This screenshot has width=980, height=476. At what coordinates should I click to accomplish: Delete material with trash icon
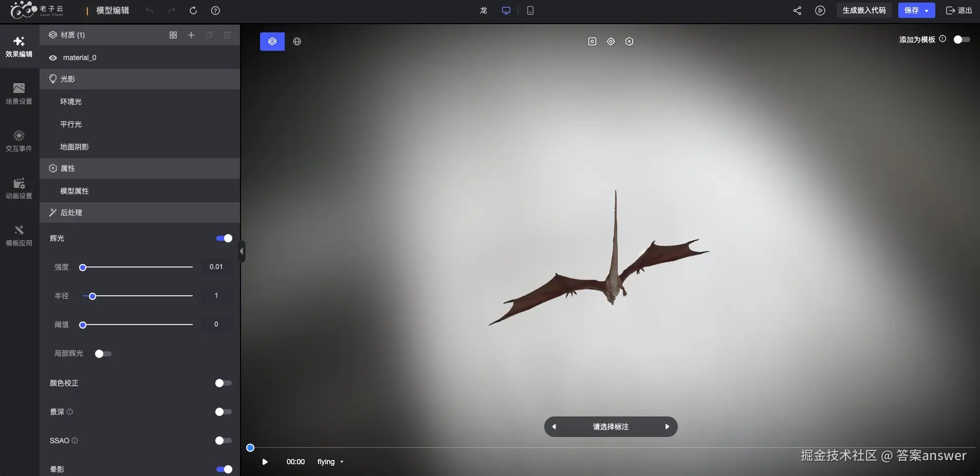click(x=227, y=35)
